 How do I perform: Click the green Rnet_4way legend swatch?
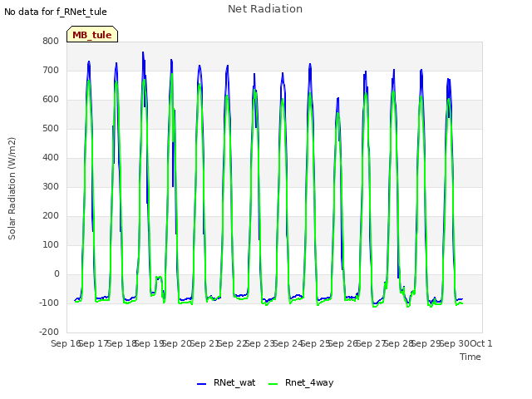[x=273, y=384]
